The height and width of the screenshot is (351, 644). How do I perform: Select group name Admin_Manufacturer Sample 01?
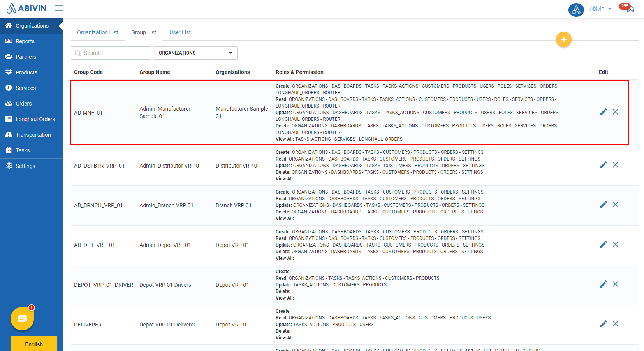pos(165,112)
